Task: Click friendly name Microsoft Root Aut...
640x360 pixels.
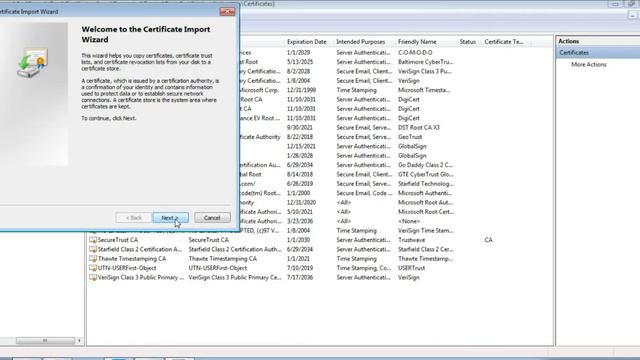Action: click(x=425, y=203)
